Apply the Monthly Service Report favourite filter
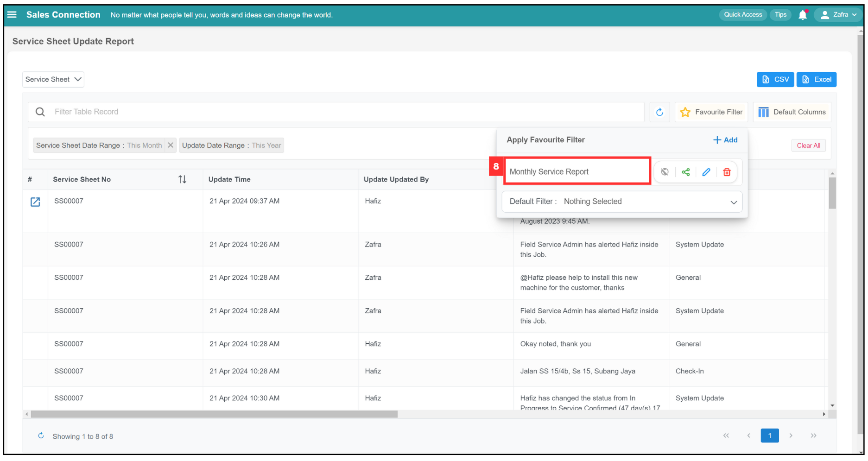 (577, 172)
